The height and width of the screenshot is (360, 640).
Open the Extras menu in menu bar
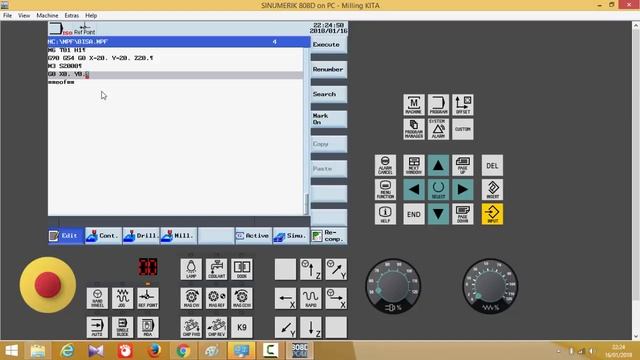[71, 16]
